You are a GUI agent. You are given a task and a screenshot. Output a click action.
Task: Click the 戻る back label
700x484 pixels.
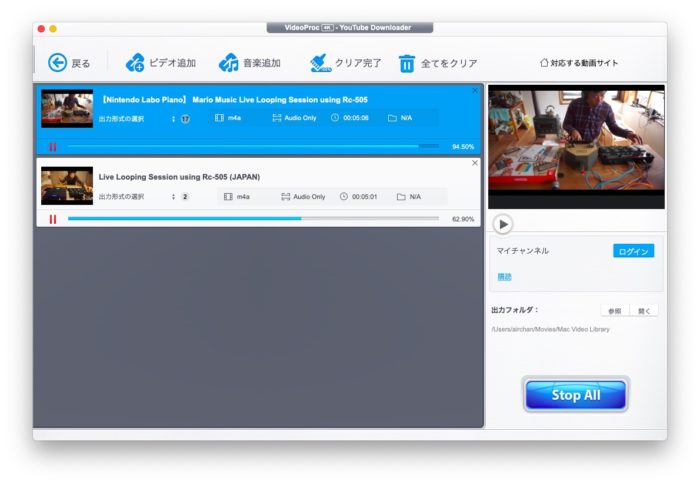[81, 63]
